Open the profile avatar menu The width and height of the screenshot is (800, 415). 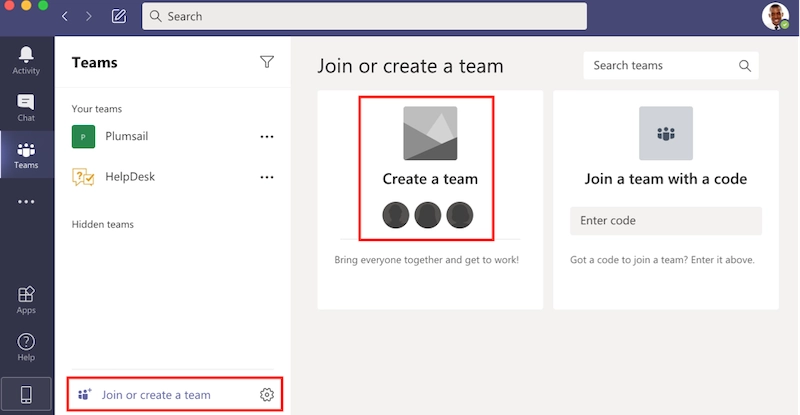[x=776, y=16]
